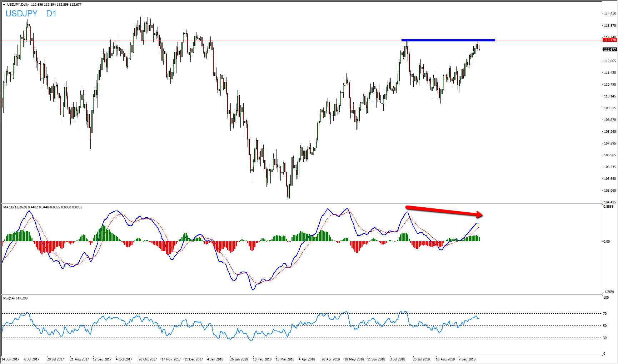
Task: Click the 21 Aug 2017 date label
Action: pos(79,359)
